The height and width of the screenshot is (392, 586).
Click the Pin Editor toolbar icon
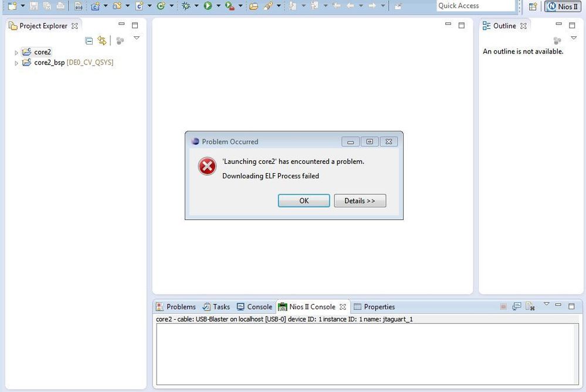coord(398,6)
